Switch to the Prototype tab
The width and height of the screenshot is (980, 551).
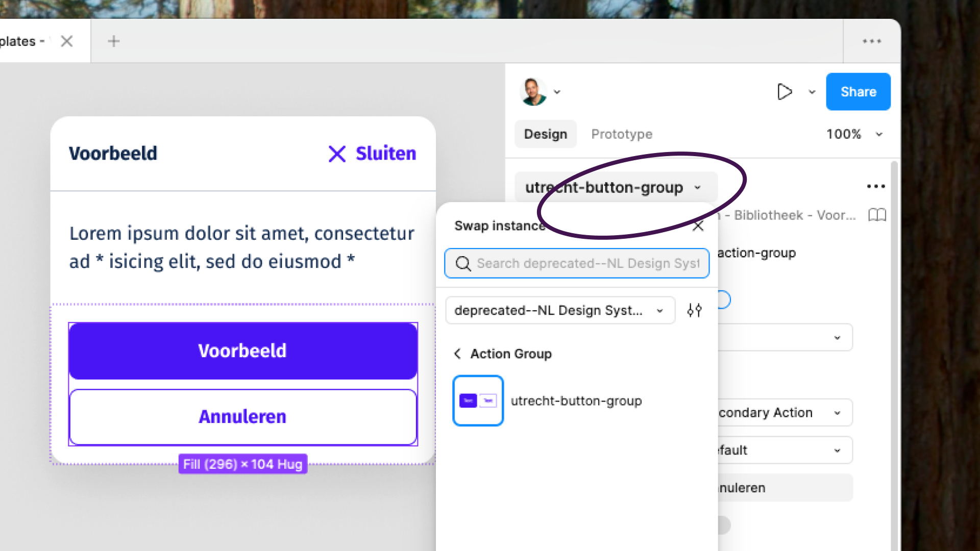point(621,134)
